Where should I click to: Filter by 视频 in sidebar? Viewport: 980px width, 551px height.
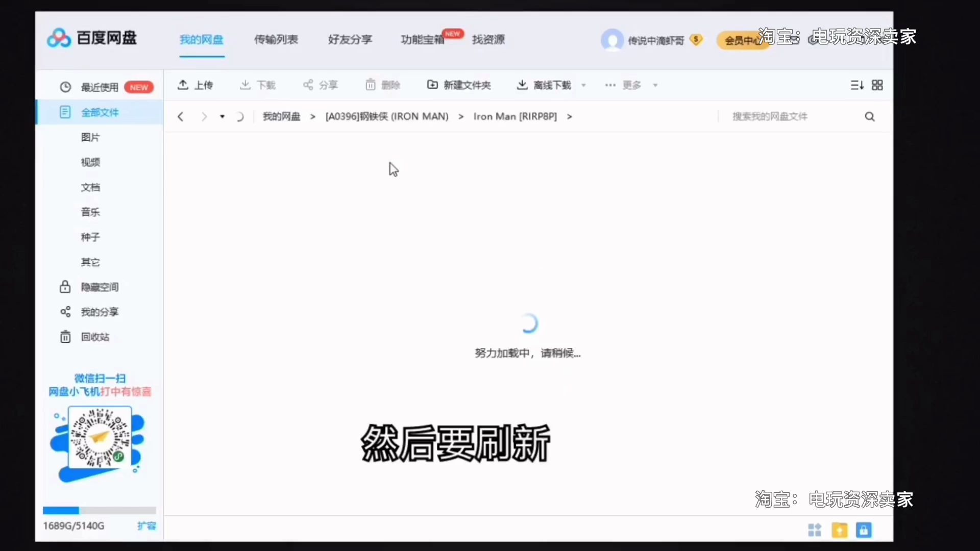[x=90, y=162]
